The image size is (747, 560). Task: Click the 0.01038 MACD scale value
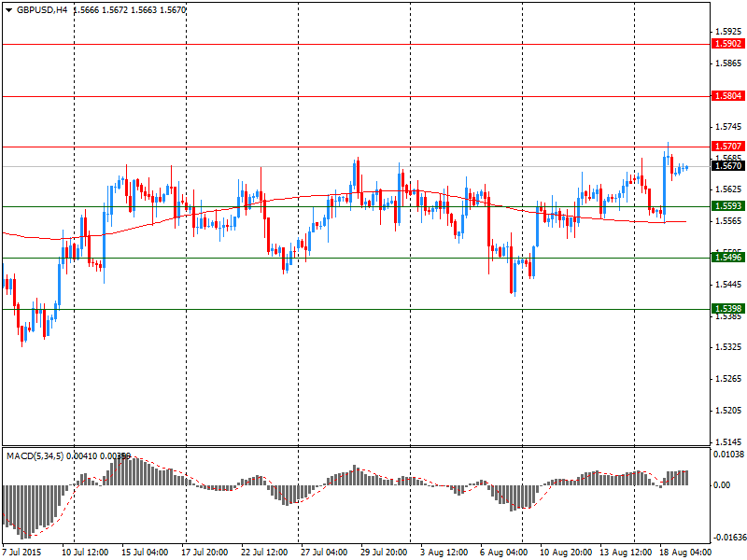coord(728,455)
